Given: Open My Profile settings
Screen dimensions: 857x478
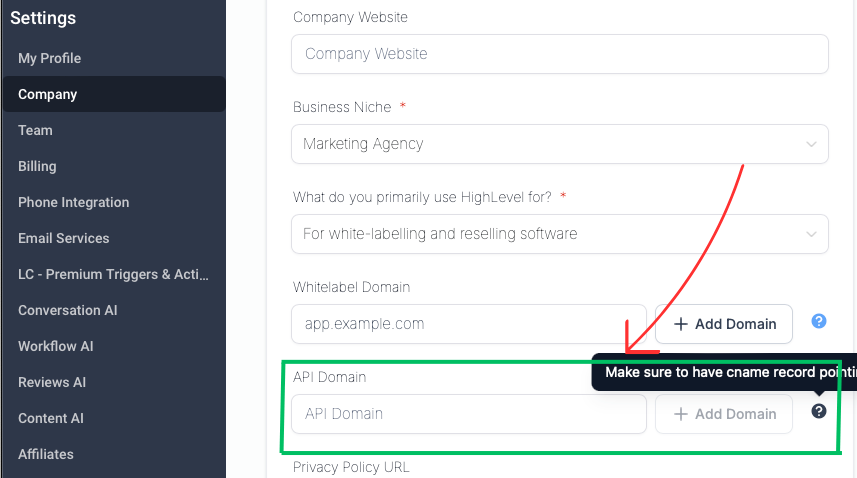Looking at the screenshot, I should coord(49,58).
